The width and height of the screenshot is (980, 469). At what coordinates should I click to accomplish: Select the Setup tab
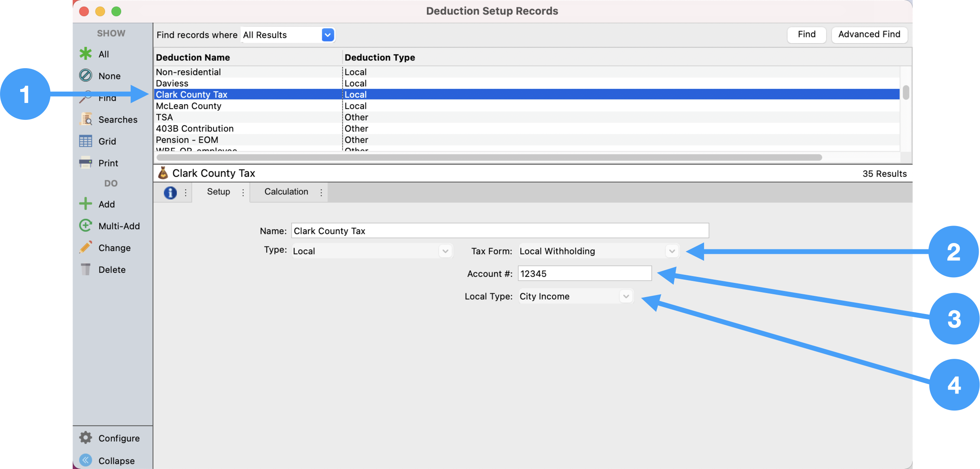tap(218, 192)
